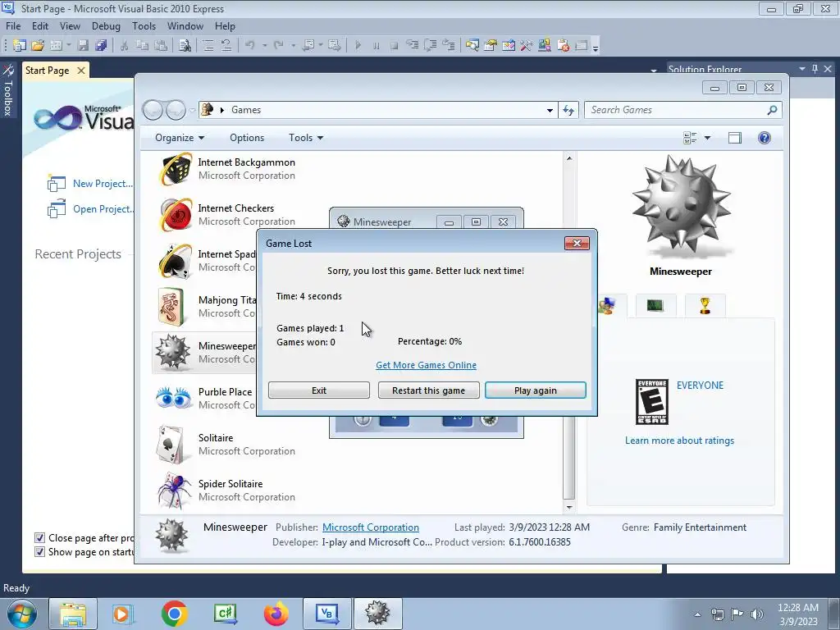Click the ESRB Everyone rating badge
The height and width of the screenshot is (630, 840).
tap(651, 402)
